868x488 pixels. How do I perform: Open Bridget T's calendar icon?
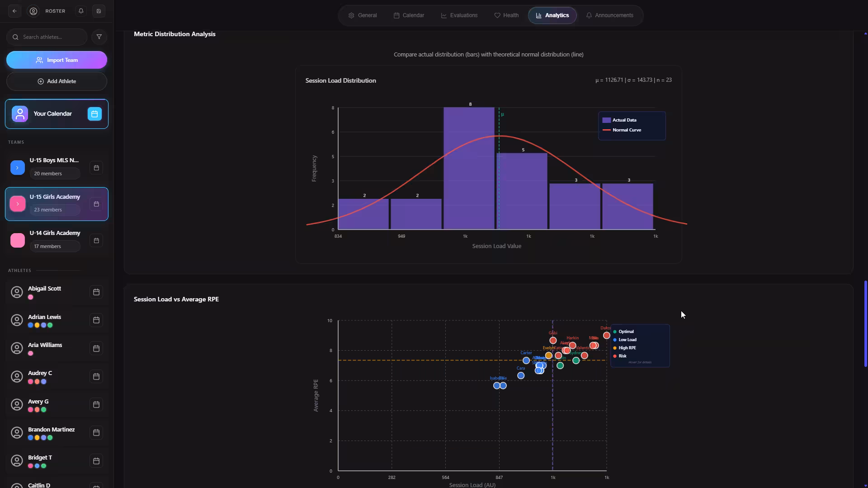pyautogui.click(x=96, y=461)
